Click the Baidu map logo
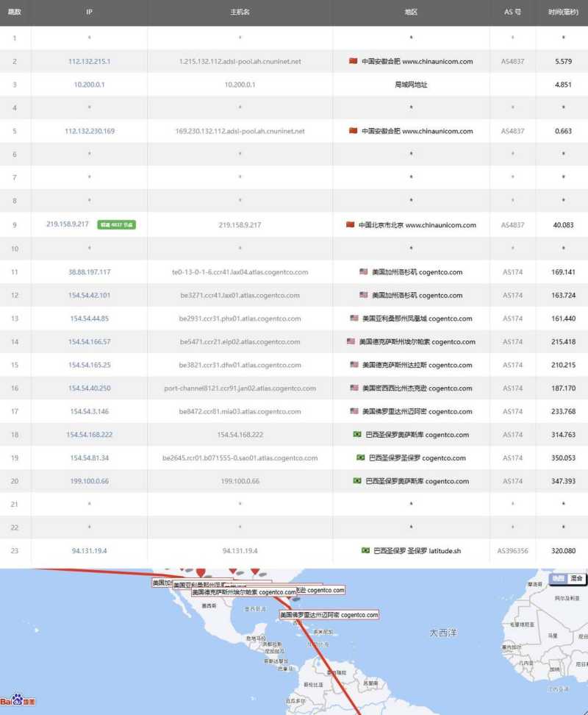 coord(18,700)
